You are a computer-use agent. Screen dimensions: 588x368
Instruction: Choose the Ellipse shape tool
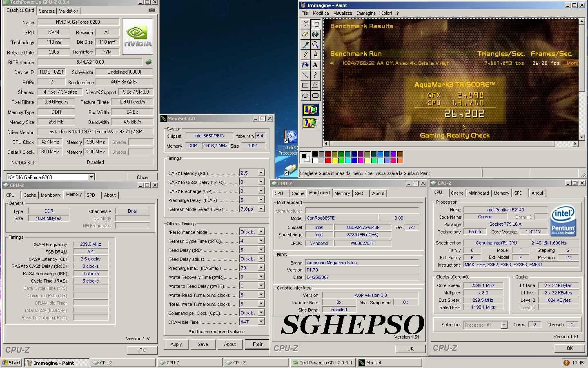[x=305, y=96]
